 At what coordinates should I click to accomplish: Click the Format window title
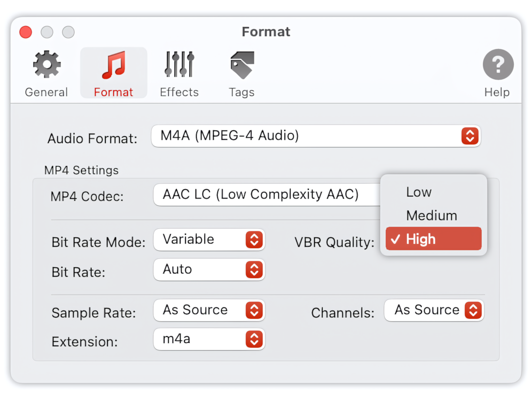point(266,32)
